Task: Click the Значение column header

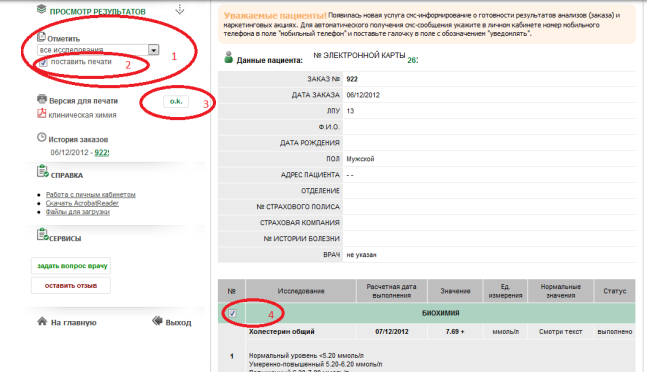Action: tap(455, 291)
